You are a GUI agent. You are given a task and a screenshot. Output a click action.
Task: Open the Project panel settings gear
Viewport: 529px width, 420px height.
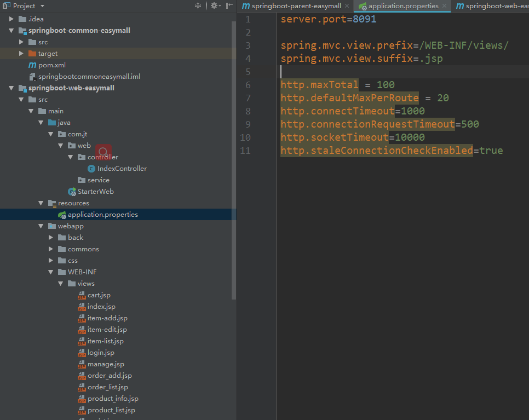[215, 5]
